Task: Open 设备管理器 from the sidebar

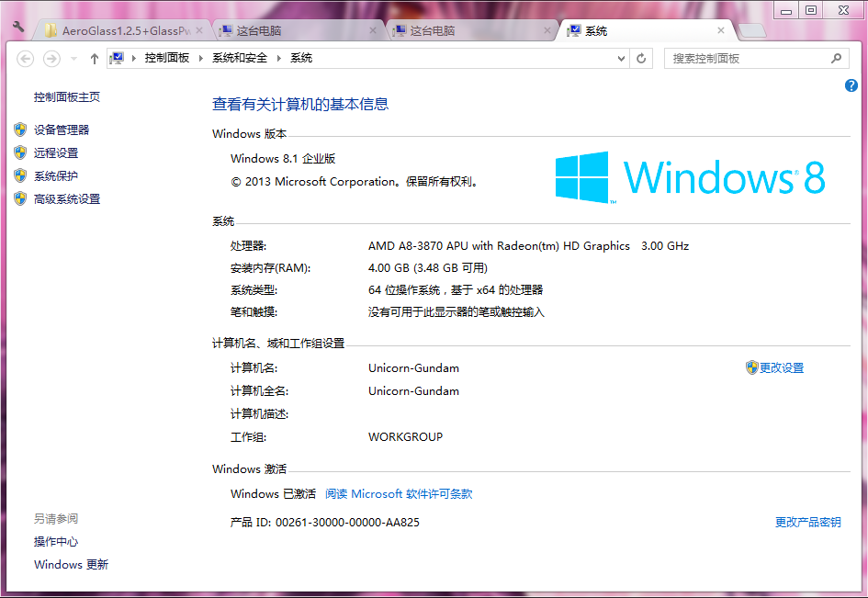Action: [x=62, y=130]
